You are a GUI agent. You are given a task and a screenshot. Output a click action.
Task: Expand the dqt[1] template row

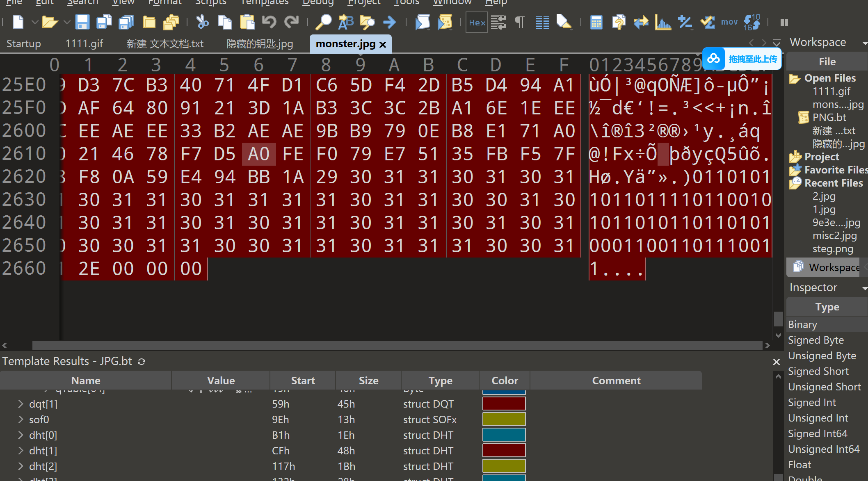[x=21, y=404]
